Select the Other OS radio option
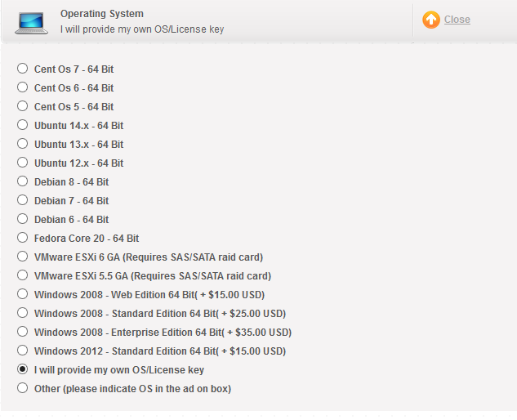The height and width of the screenshot is (420, 517). [x=23, y=389]
